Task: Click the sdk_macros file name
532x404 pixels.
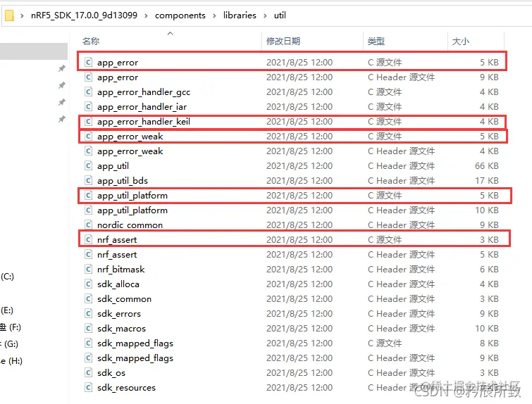Action: click(121, 329)
